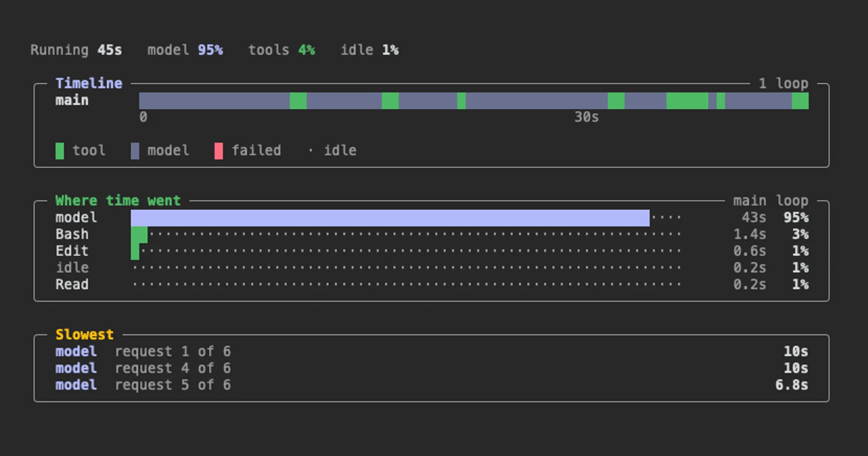The height and width of the screenshot is (456, 868).
Task: Click the 0.6s Edit duration value
Action: (x=750, y=251)
